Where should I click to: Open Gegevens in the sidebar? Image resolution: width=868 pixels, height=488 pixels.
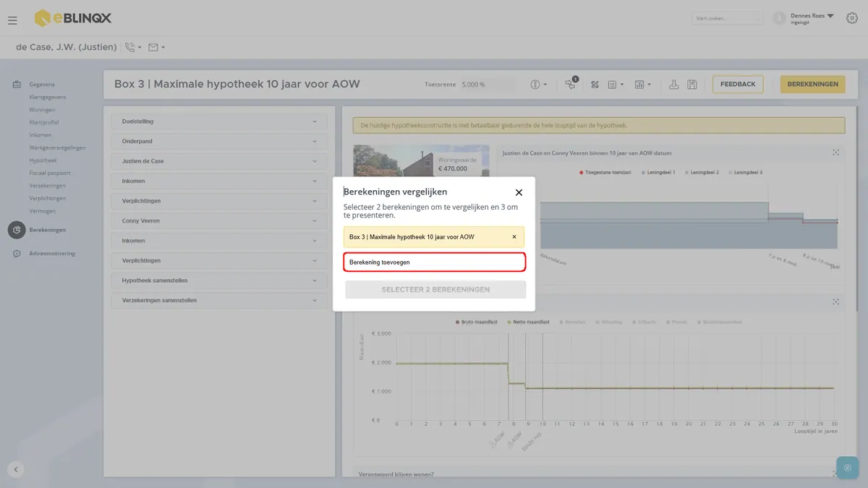pyautogui.click(x=42, y=85)
